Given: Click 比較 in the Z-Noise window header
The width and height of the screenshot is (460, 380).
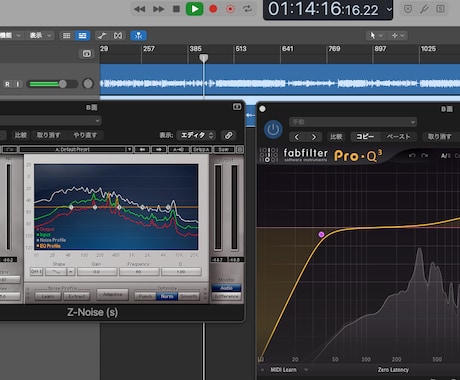Looking at the screenshot, I should pos(21,135).
